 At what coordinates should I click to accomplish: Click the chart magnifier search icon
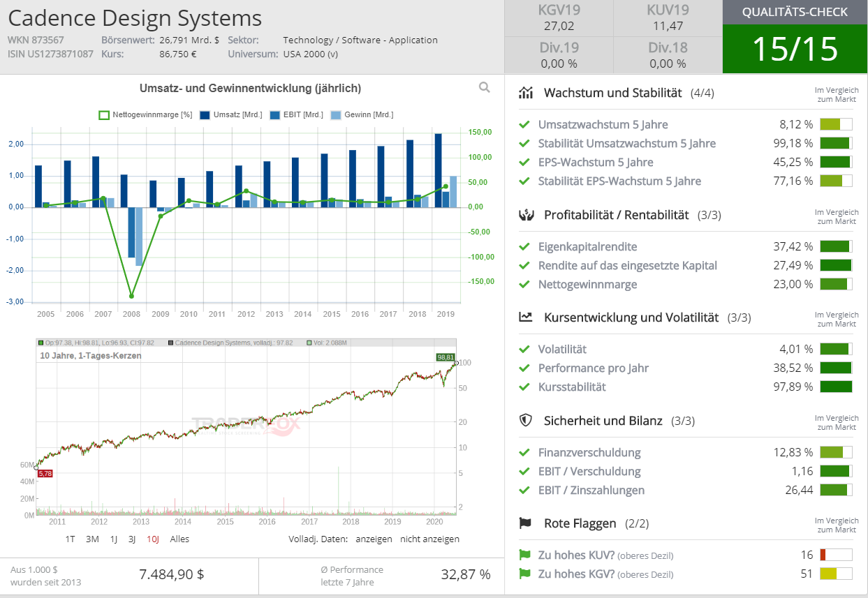pyautogui.click(x=485, y=87)
